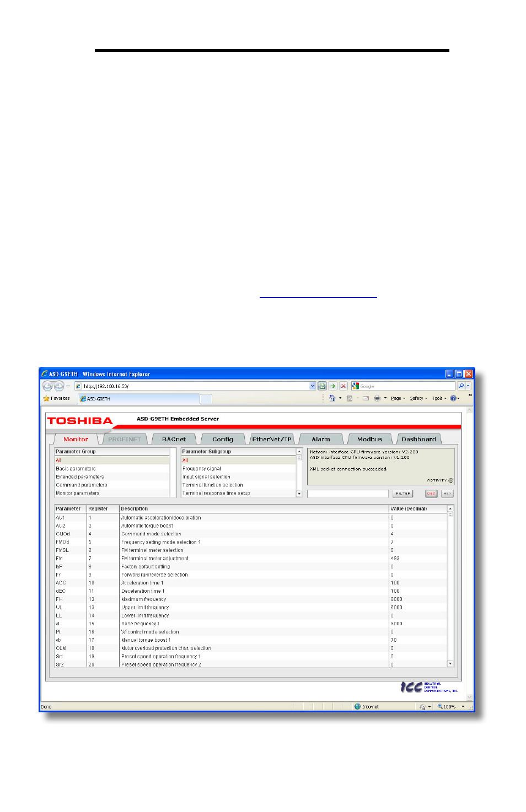Click the command bar overflow chevron

pyautogui.click(x=470, y=396)
